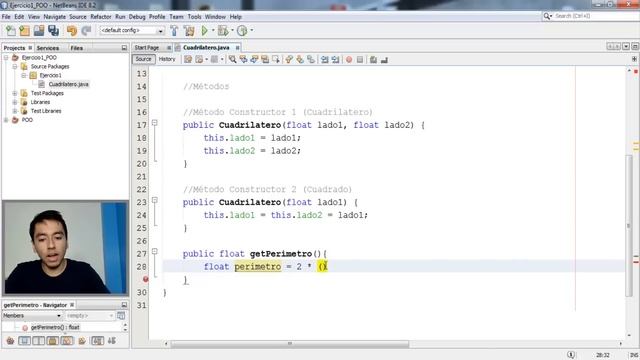Click the Shift Line Right icon
The height and width of the screenshot is (360, 640).
tap(336, 60)
